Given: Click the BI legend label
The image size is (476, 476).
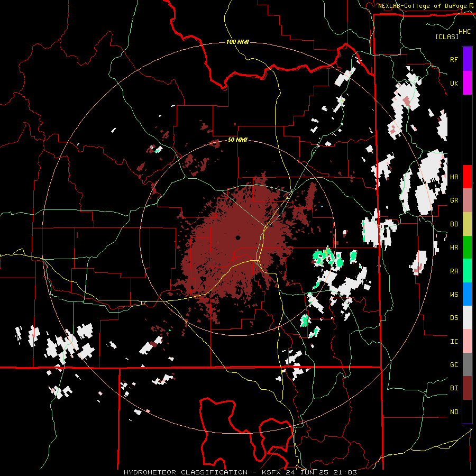Looking at the screenshot, I should (x=454, y=388).
